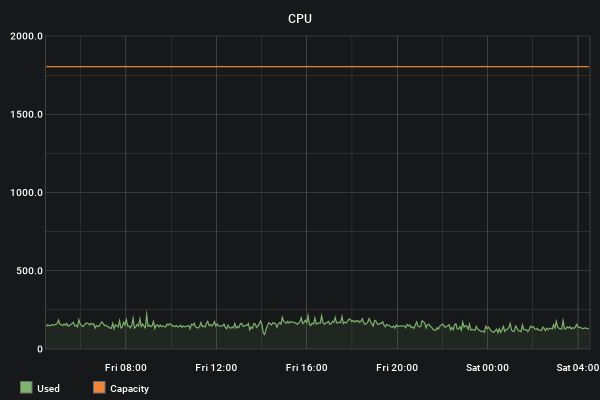
Task: Toggle the Used series via legend label
Action: point(48,388)
